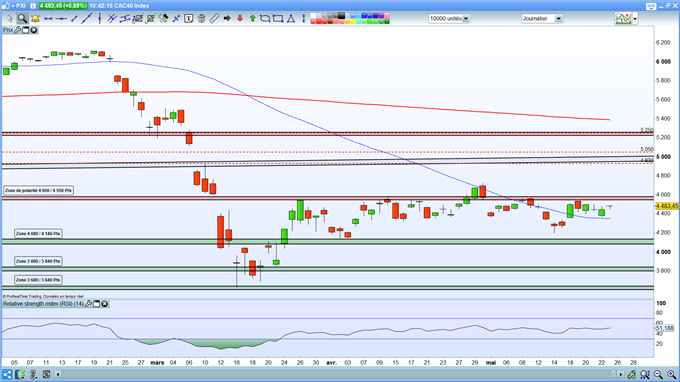Select the triangle drawing tool
Screen dimensions: 680x382
click(x=291, y=19)
